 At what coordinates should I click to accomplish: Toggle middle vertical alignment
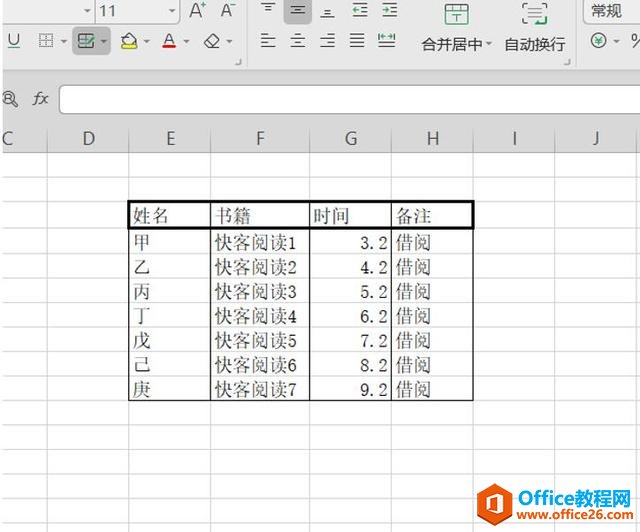pos(298,10)
